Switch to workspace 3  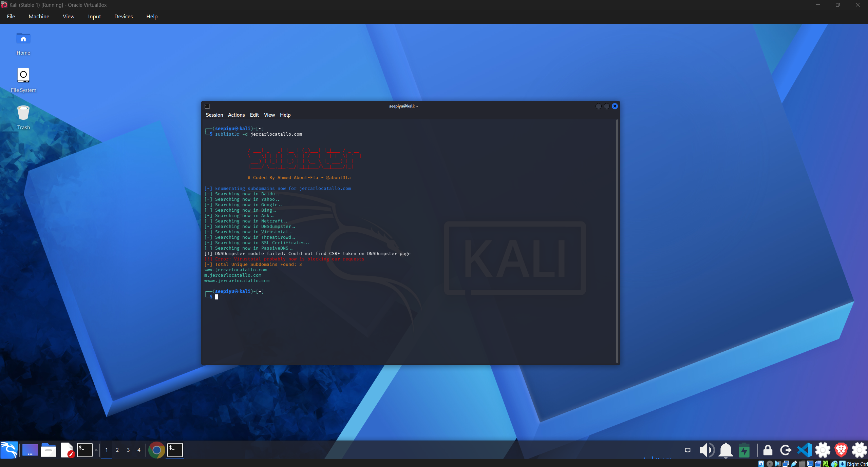(x=128, y=450)
